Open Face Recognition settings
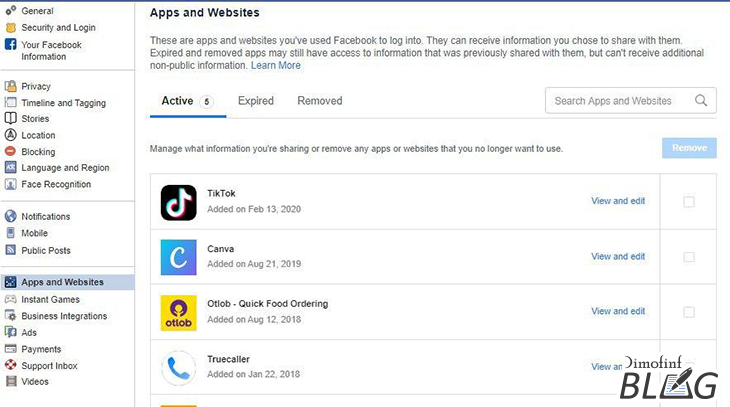Screen dimensions: 730x407 [56, 184]
